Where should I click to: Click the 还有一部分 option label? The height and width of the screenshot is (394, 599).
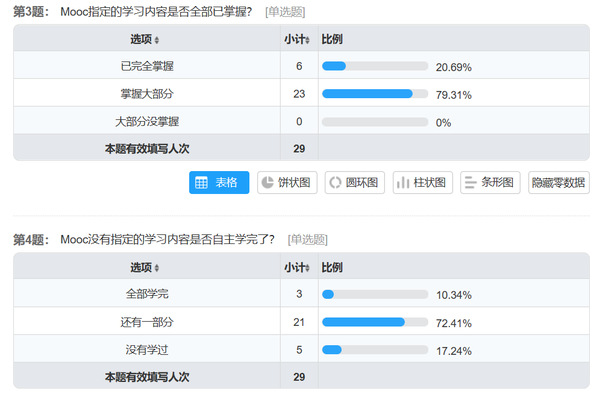[x=147, y=322]
